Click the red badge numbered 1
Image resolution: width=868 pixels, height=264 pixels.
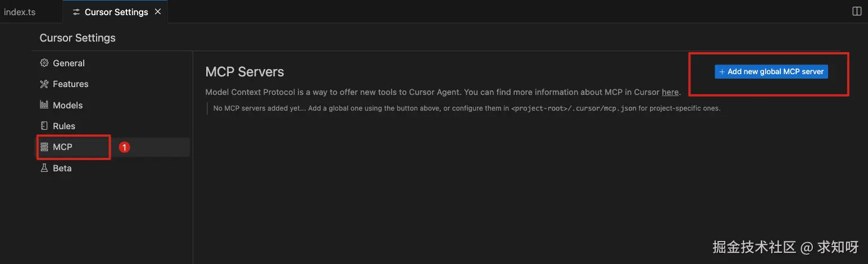pyautogui.click(x=124, y=147)
